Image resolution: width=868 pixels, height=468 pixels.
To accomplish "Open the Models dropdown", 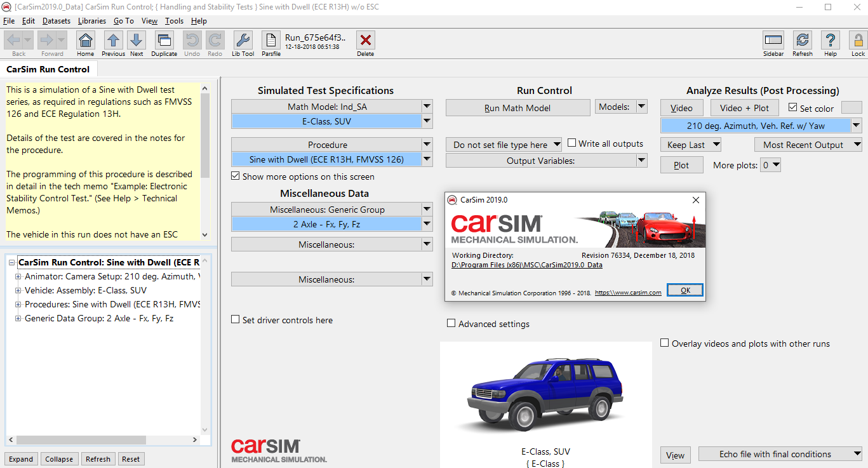I will coord(621,107).
